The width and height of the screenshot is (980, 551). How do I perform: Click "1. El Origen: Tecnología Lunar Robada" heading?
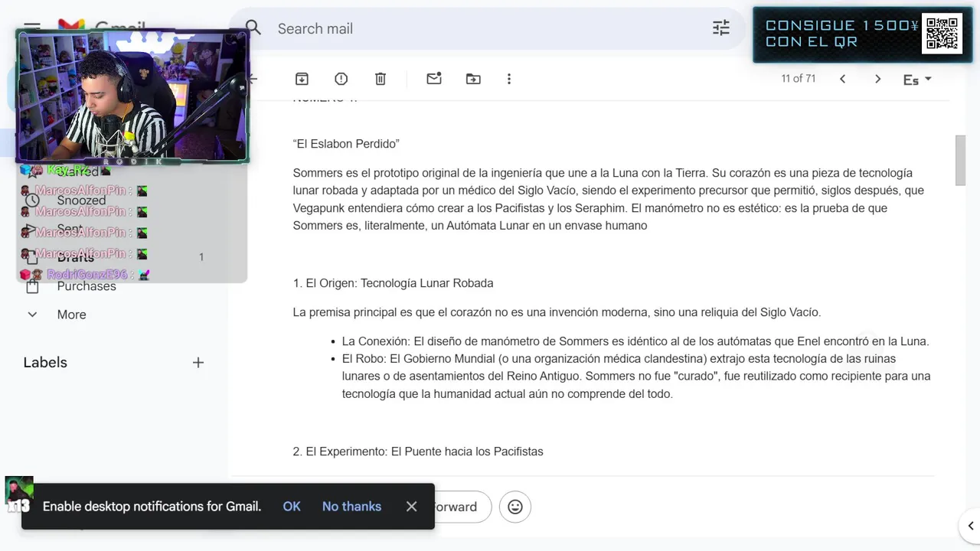393,283
